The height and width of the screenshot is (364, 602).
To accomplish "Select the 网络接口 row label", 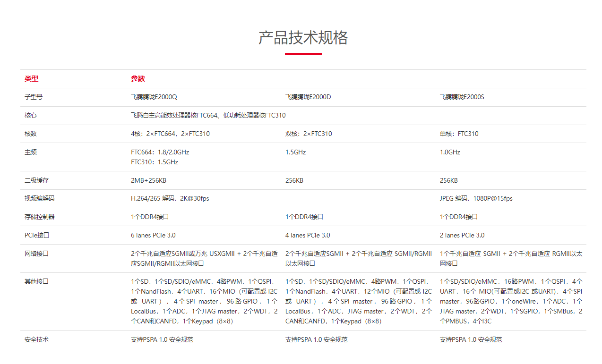I will [36, 254].
